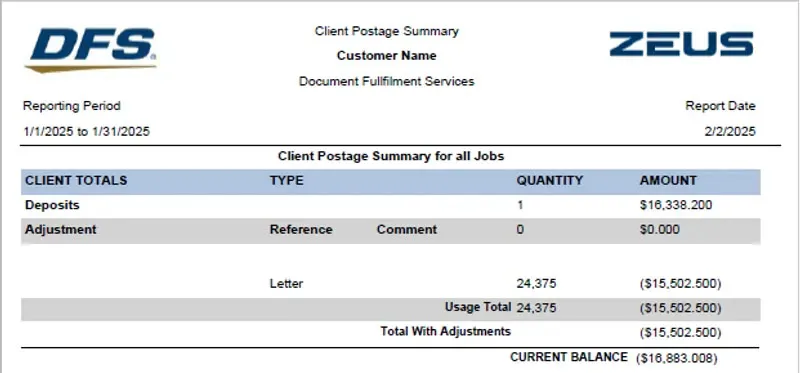Click the ZEUS logo
The image size is (800, 373).
pos(681,44)
